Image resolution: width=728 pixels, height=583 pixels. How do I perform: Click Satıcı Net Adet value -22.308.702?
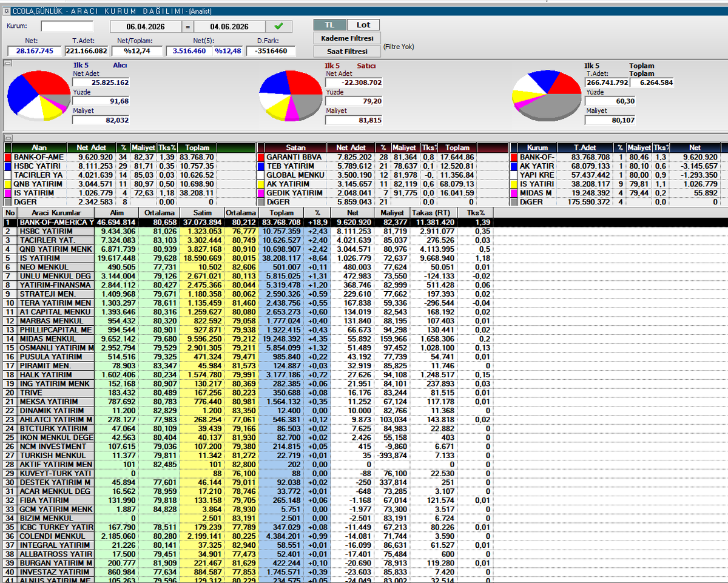coord(354,83)
